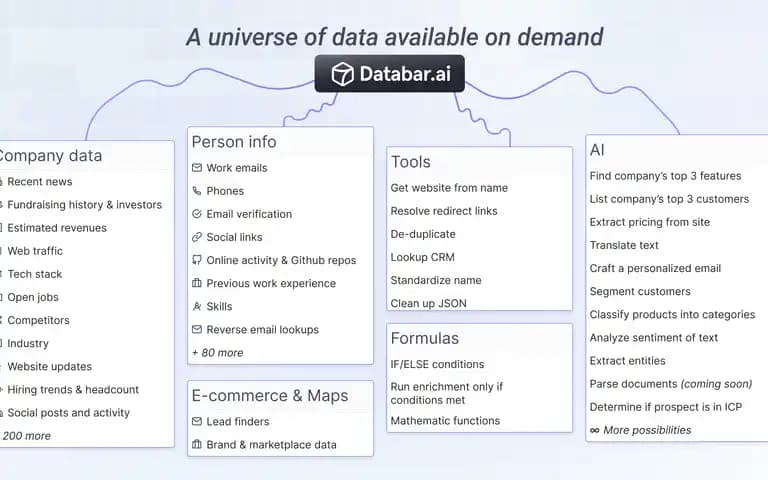768x480 pixels.
Task: Click the briefcase icon beside Previous work experience
Action: [197, 283]
